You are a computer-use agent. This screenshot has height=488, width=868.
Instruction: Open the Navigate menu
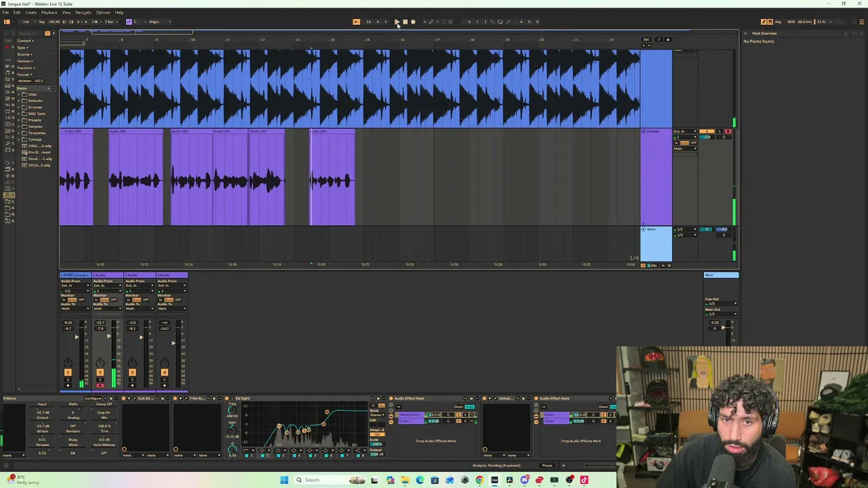83,12
